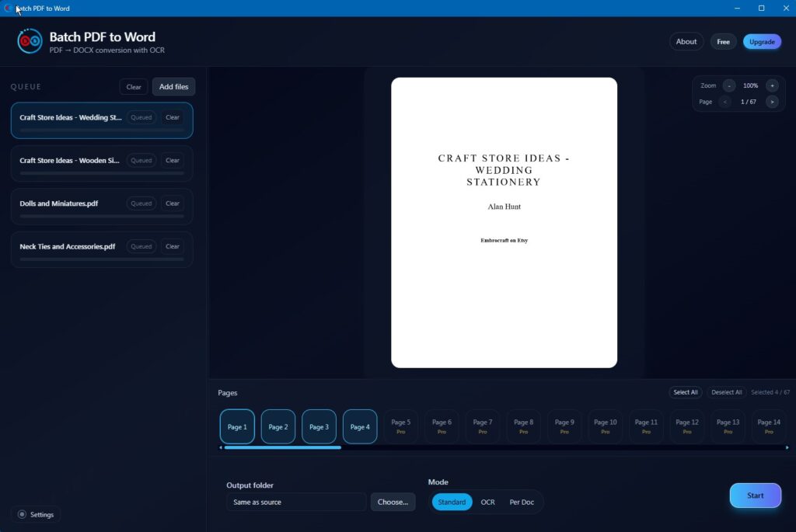
Task: Click the 1 / 67 page indicator
Action: pos(749,102)
